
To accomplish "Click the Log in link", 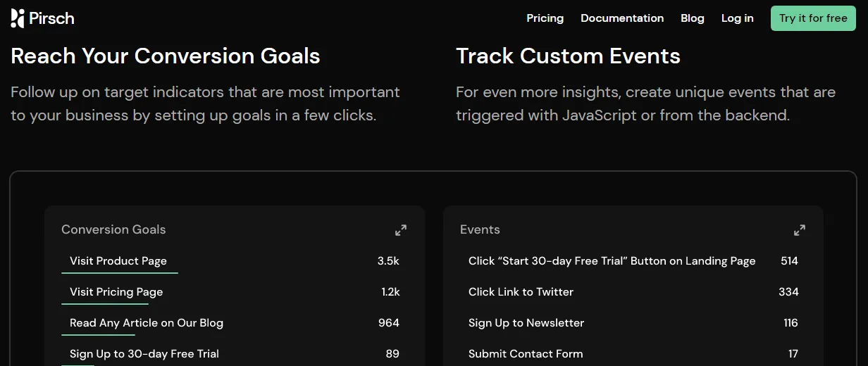I will pyautogui.click(x=738, y=18).
